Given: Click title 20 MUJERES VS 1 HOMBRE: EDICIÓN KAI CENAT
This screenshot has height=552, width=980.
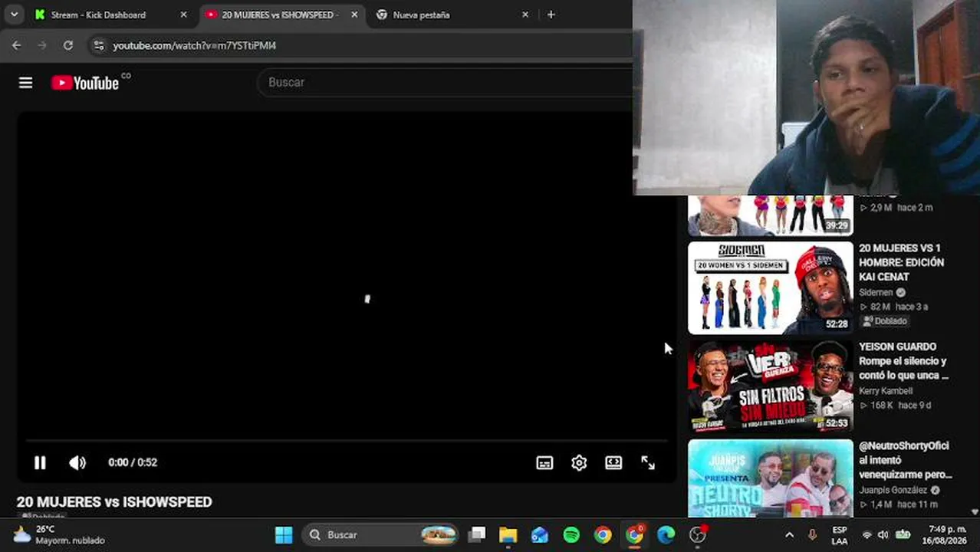Looking at the screenshot, I should pyautogui.click(x=901, y=262).
